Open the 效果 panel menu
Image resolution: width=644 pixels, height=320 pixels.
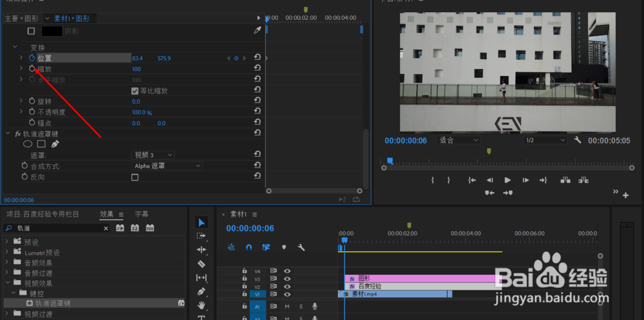coord(121,214)
